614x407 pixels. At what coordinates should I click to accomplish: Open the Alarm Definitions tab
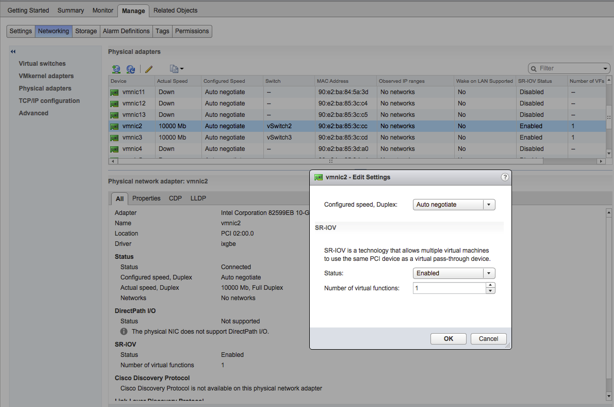pyautogui.click(x=126, y=31)
